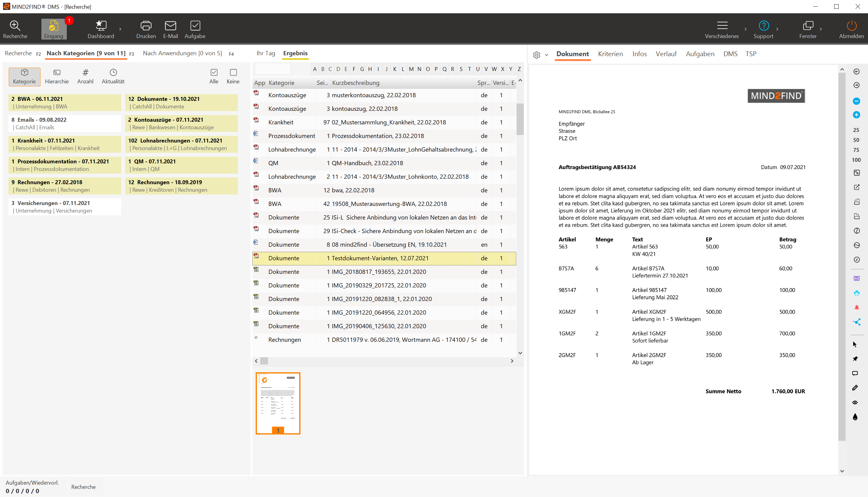The image size is (868, 497).
Task: Set zoom level to 75
Action: [856, 150]
